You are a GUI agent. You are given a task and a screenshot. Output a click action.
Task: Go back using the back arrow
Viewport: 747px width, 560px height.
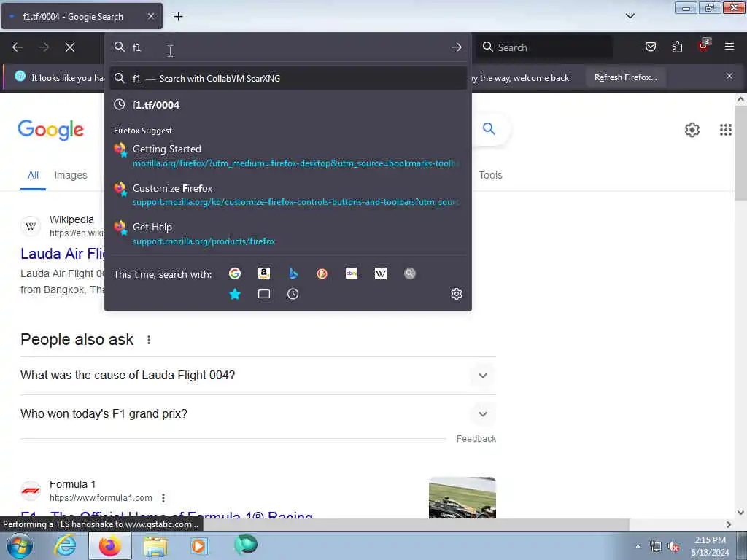click(18, 47)
